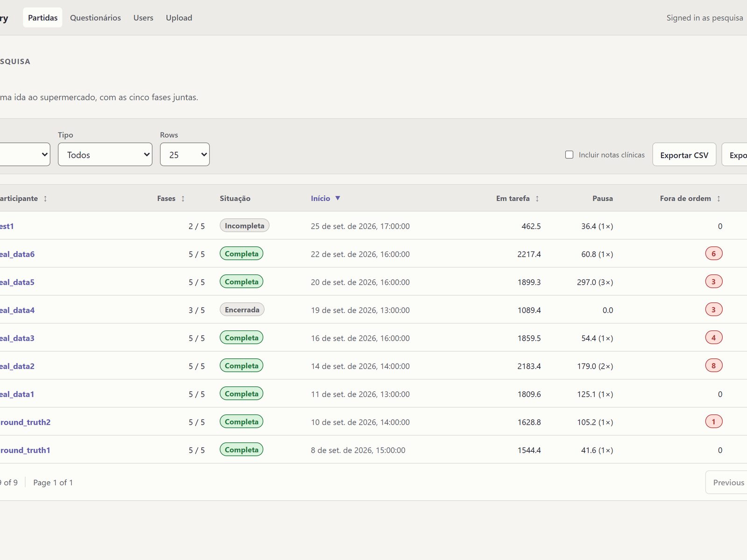Click out-of-order badge 6

pyautogui.click(x=713, y=253)
